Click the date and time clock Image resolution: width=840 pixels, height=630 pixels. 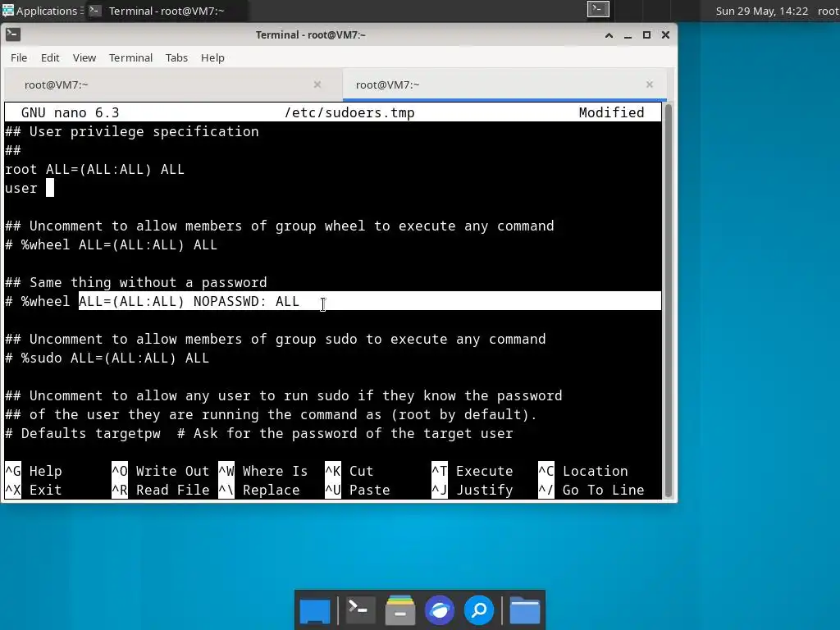[x=761, y=11]
